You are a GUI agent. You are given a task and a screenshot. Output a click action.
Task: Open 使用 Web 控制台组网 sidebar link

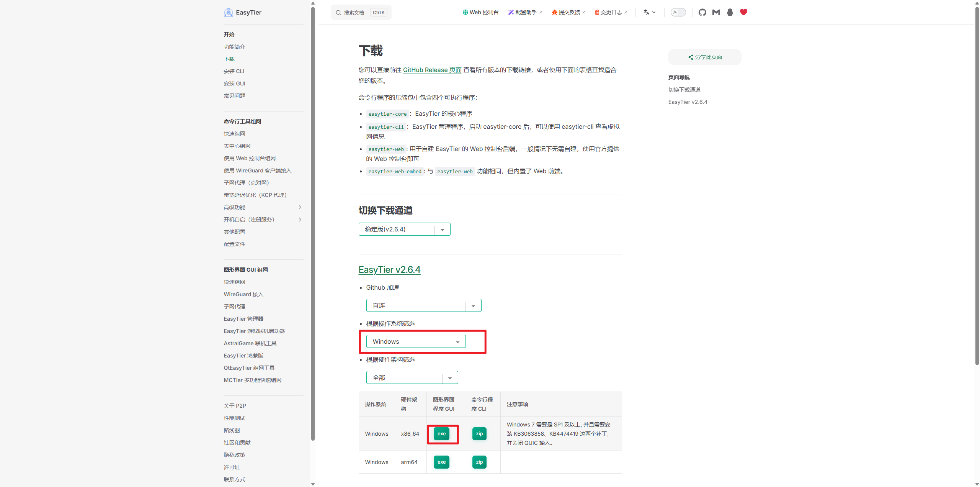(x=250, y=158)
